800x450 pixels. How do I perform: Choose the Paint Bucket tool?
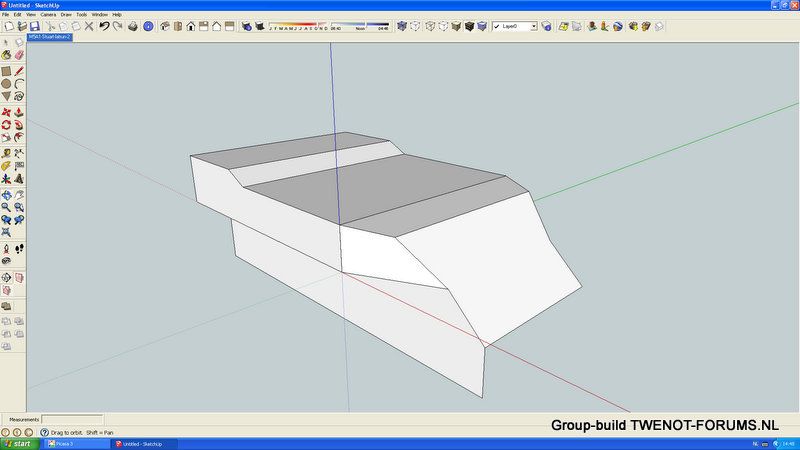pyautogui.click(x=6, y=55)
